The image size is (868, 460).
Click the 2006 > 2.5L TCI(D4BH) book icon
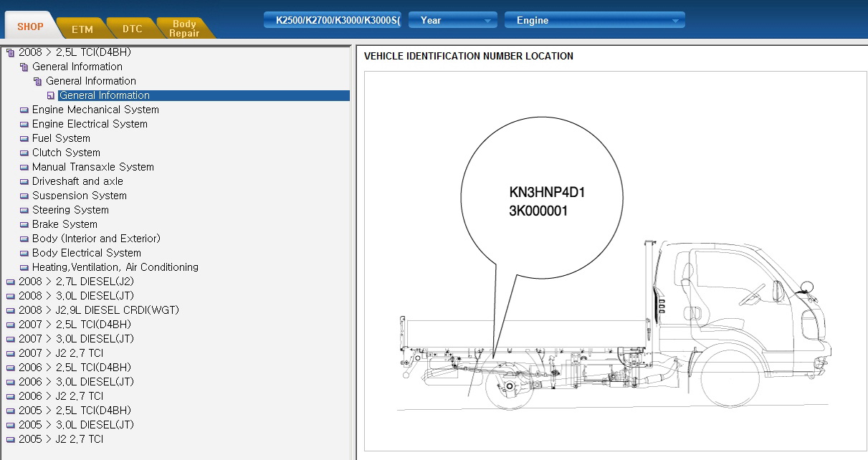point(10,368)
